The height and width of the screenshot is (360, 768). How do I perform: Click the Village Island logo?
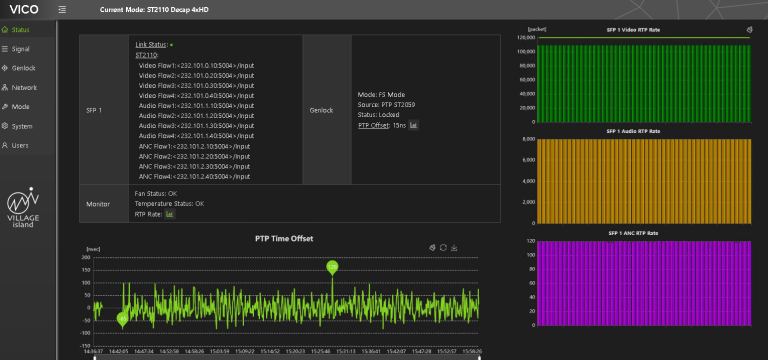tap(23, 207)
